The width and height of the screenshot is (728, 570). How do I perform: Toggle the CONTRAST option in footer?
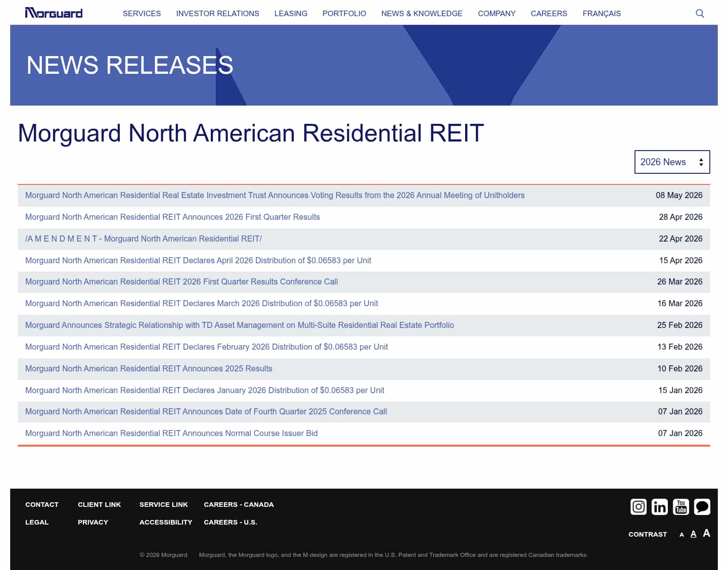[x=648, y=534]
